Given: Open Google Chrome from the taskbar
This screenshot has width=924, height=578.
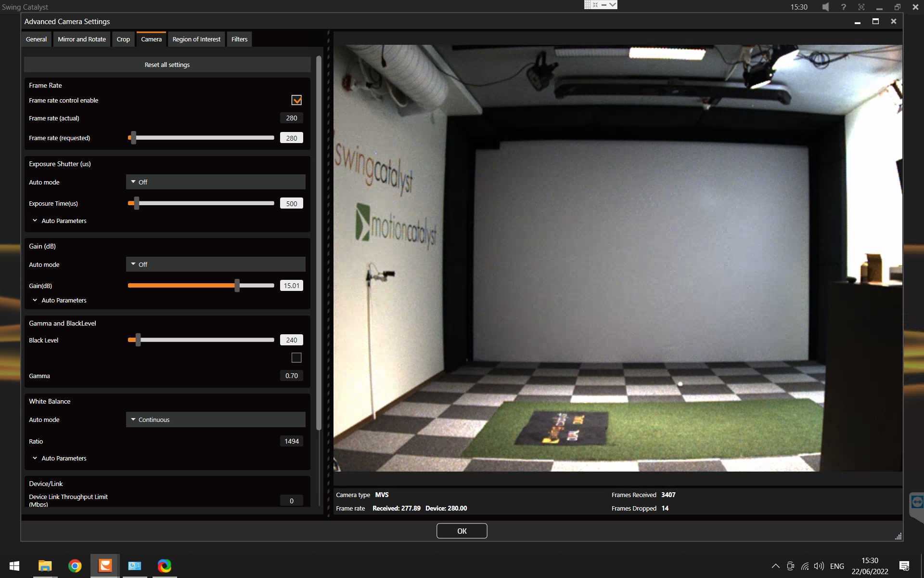Looking at the screenshot, I should pyautogui.click(x=75, y=565).
